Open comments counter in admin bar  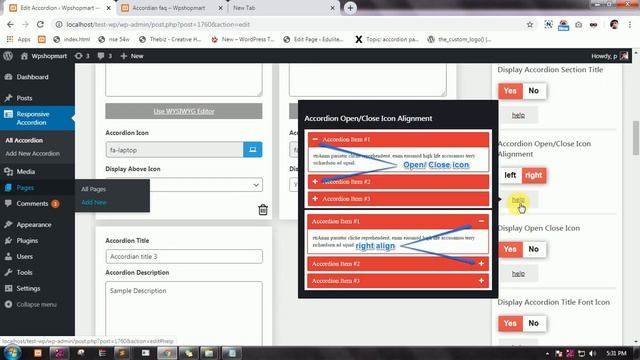[104, 56]
